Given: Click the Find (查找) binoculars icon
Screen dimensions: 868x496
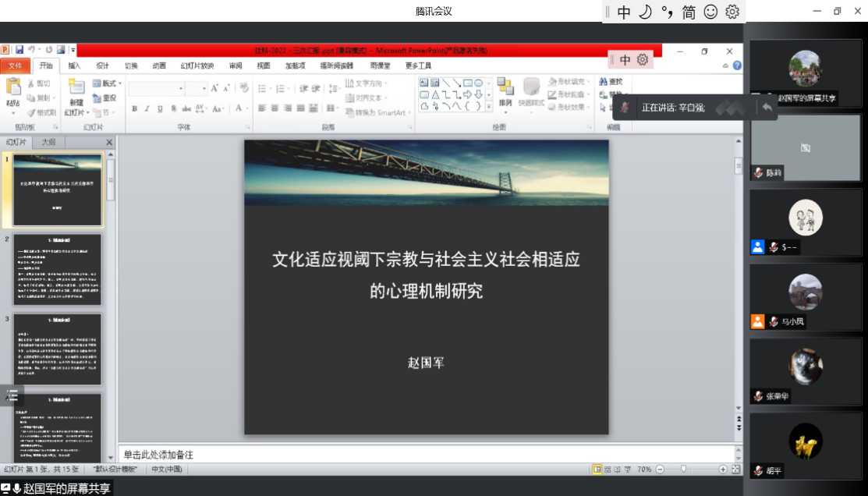Looking at the screenshot, I should coord(604,82).
